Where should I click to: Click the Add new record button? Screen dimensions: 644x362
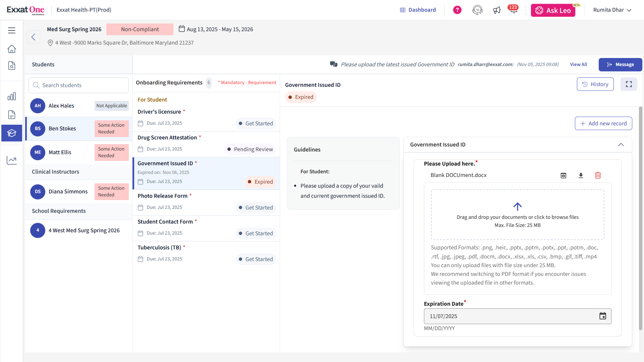[603, 123]
